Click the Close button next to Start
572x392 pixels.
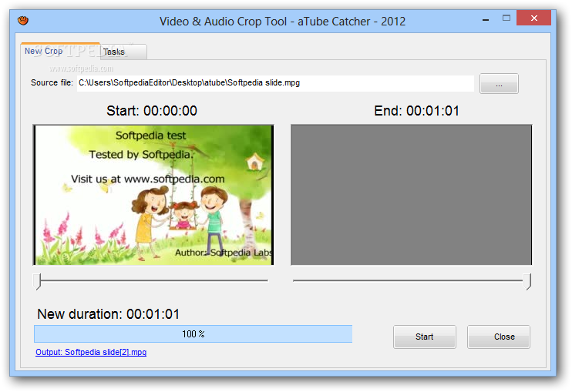pyautogui.click(x=498, y=337)
